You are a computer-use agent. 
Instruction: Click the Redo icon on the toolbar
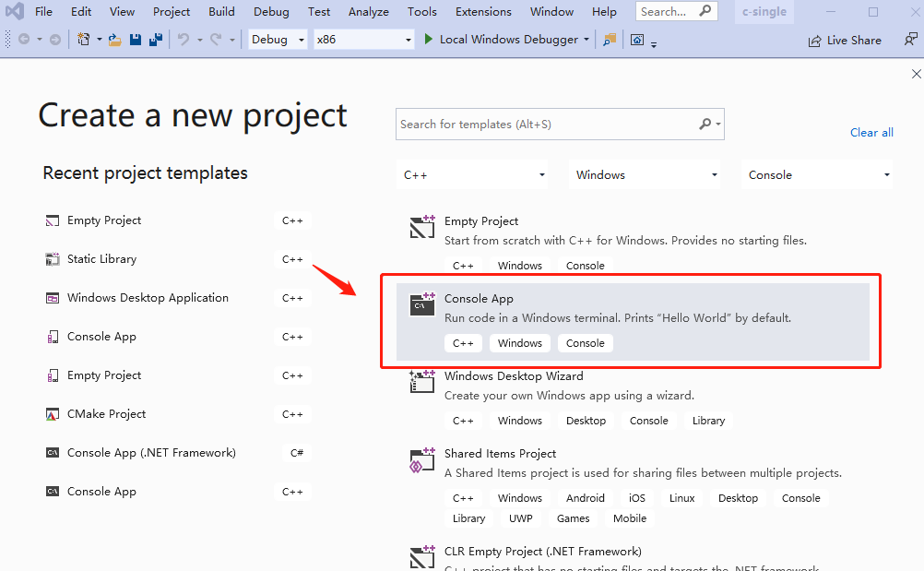click(216, 40)
